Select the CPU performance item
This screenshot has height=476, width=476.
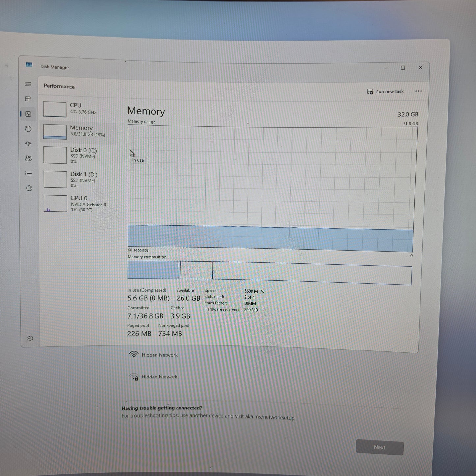coord(79,109)
